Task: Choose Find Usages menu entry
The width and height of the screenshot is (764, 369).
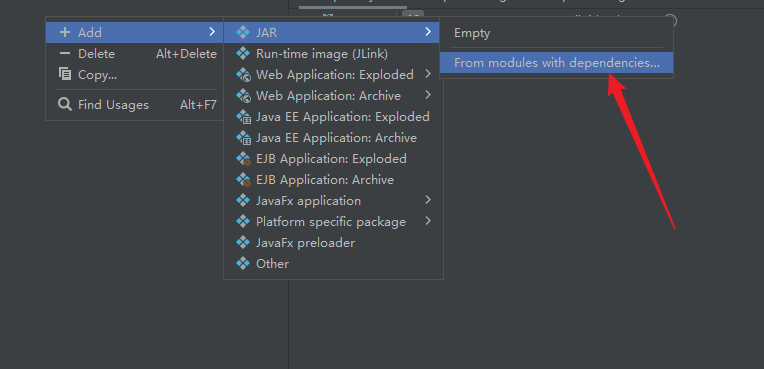Action: [x=135, y=104]
